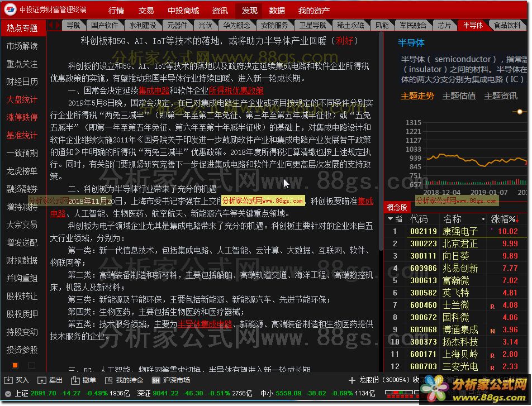
Task: Select the dark second page indicator square
Action: [32, 365]
